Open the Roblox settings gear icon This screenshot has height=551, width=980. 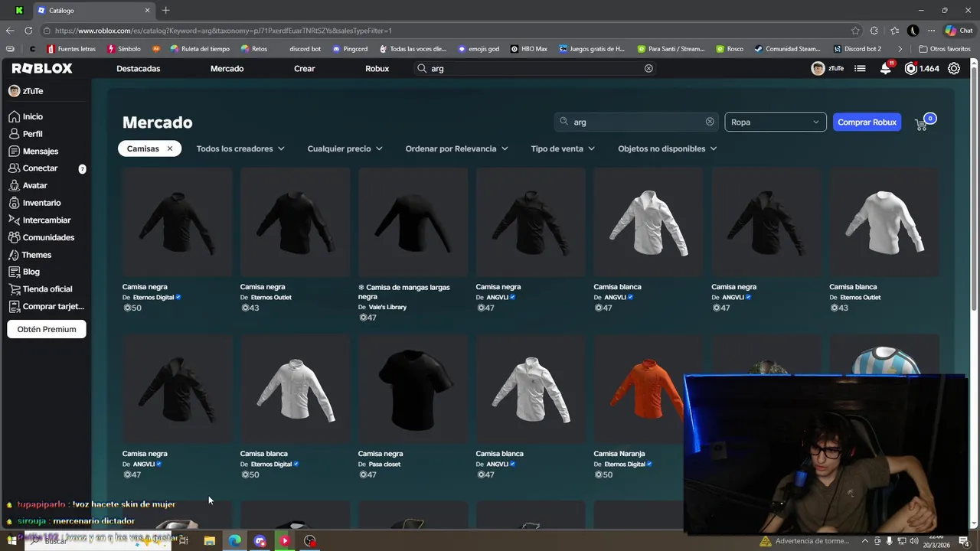(x=954, y=68)
